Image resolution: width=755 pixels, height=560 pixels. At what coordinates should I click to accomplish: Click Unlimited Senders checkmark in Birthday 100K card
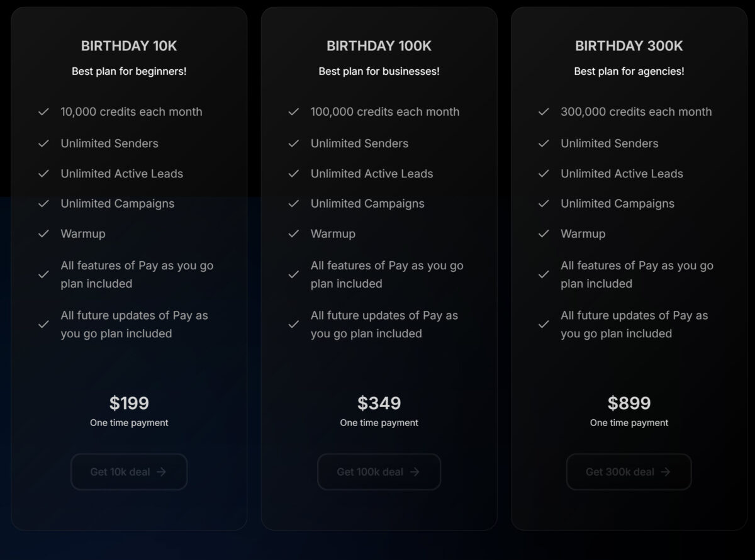pyautogui.click(x=293, y=143)
